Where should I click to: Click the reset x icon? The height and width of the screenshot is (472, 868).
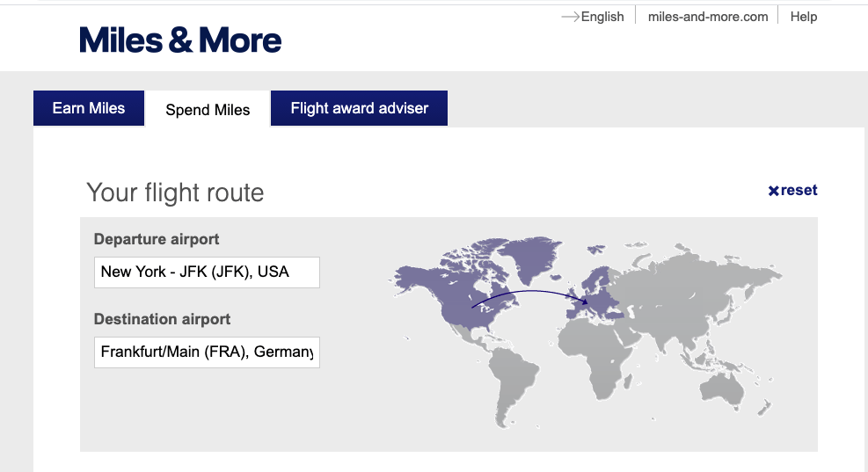coord(773,191)
